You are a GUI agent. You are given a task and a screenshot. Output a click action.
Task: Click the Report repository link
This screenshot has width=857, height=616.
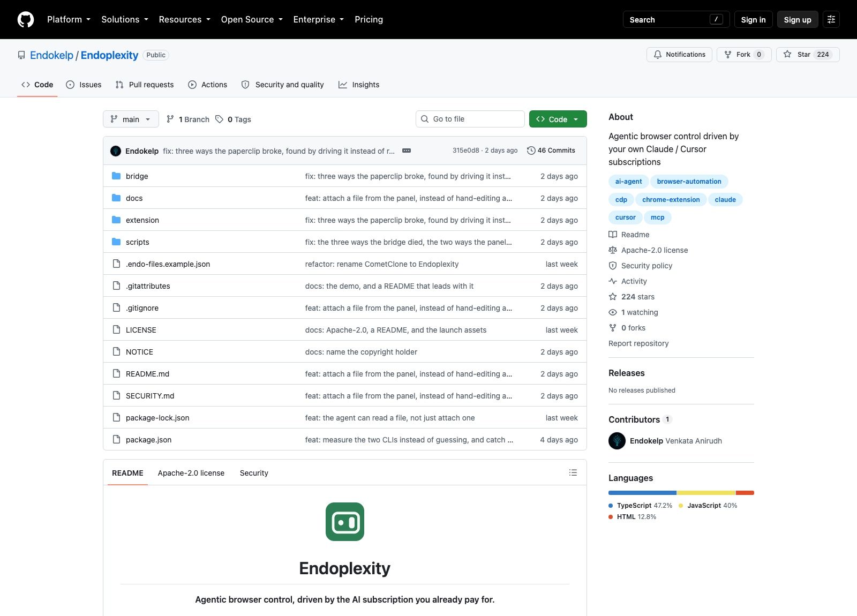(638, 343)
